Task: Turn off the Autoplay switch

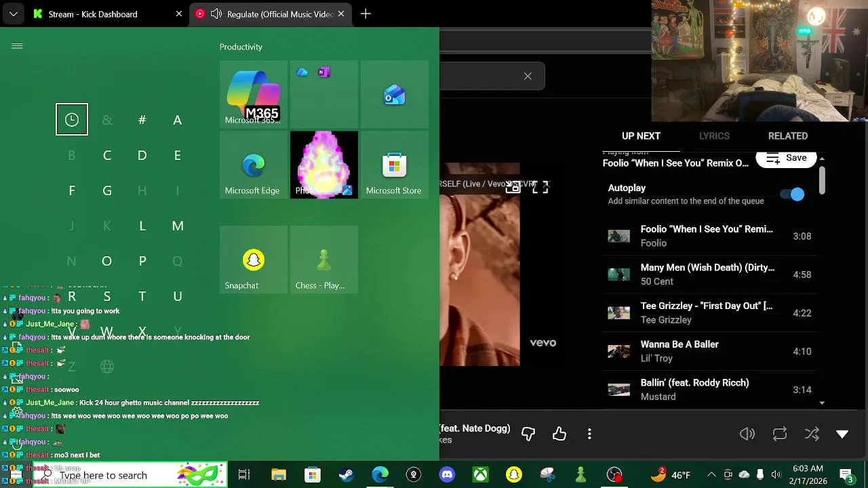Action: point(792,195)
